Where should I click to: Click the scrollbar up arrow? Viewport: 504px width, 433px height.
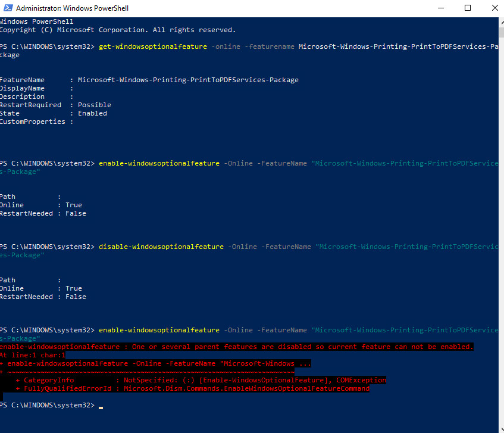[502, 23]
